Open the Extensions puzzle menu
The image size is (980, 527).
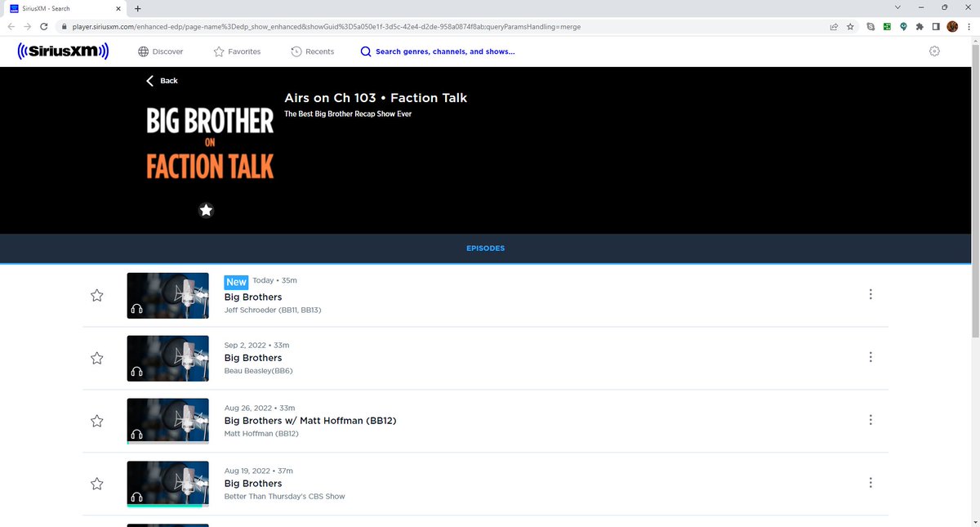[920, 26]
